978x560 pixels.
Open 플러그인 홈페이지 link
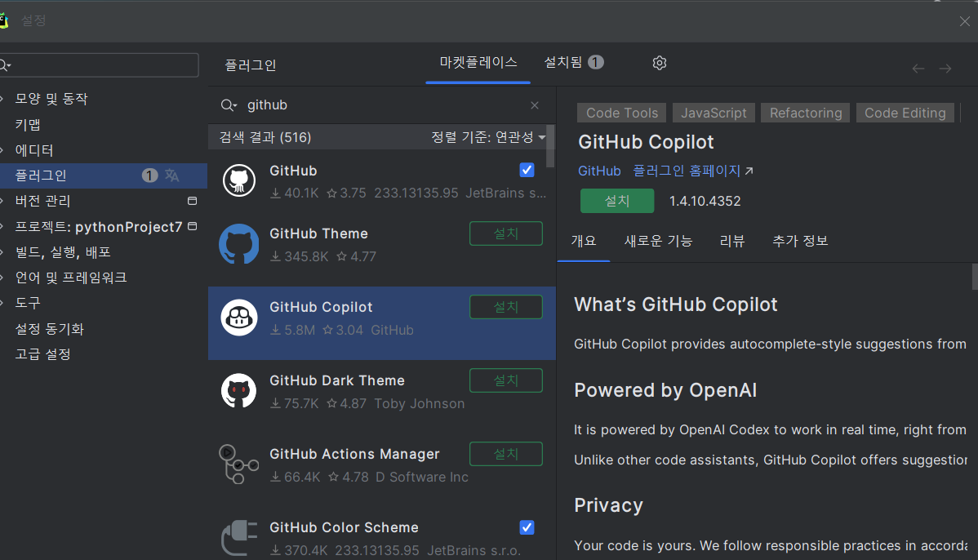[x=693, y=171]
